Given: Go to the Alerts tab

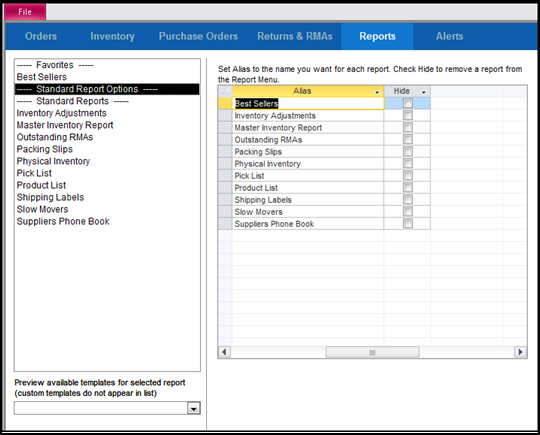Looking at the screenshot, I should pos(449,36).
